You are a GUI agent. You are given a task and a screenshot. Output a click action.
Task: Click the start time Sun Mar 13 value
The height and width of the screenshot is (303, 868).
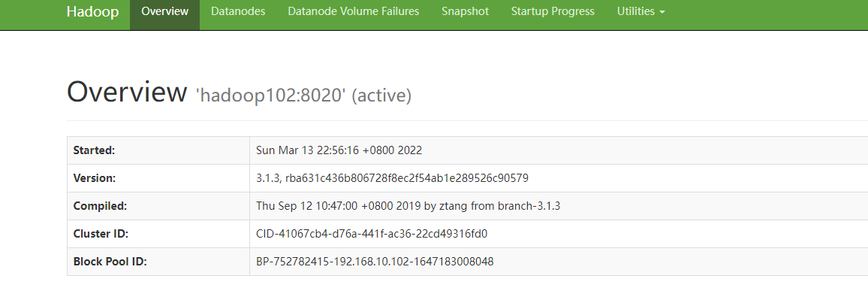point(339,150)
